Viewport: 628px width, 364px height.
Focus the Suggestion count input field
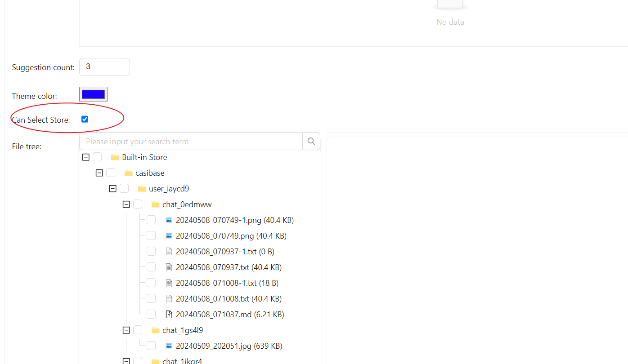pos(104,67)
